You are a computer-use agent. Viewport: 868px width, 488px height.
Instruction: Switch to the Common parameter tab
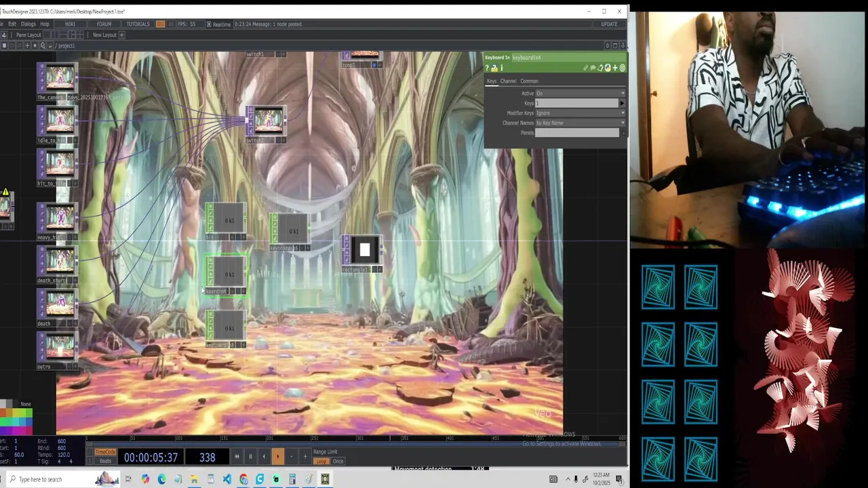529,81
